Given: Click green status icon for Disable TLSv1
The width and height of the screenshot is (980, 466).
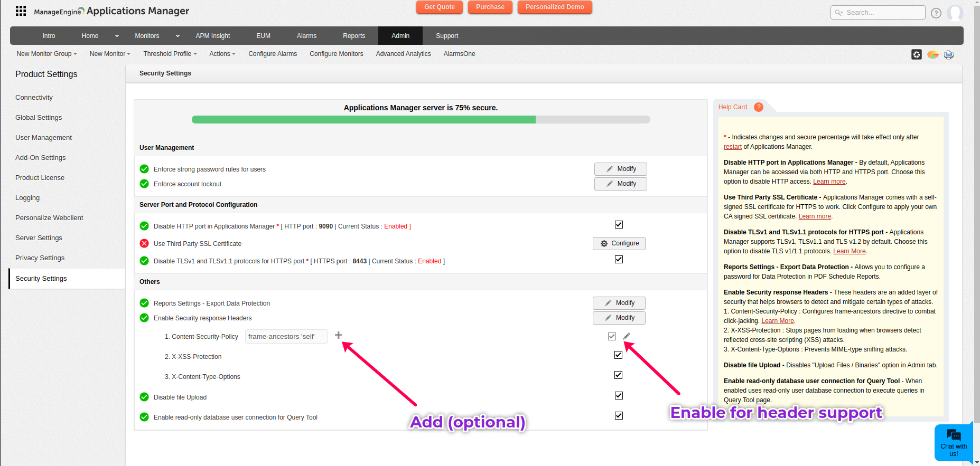Looking at the screenshot, I should (144, 261).
